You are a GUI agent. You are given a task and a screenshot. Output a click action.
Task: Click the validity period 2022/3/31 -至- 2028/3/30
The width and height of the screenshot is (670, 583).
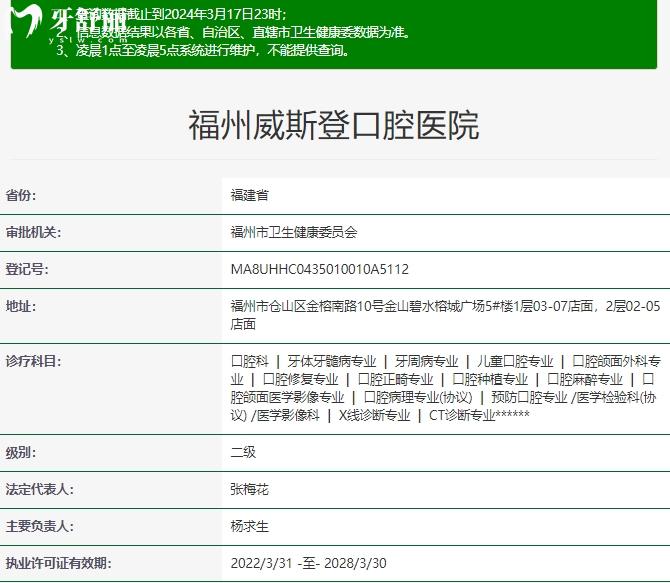(309, 563)
